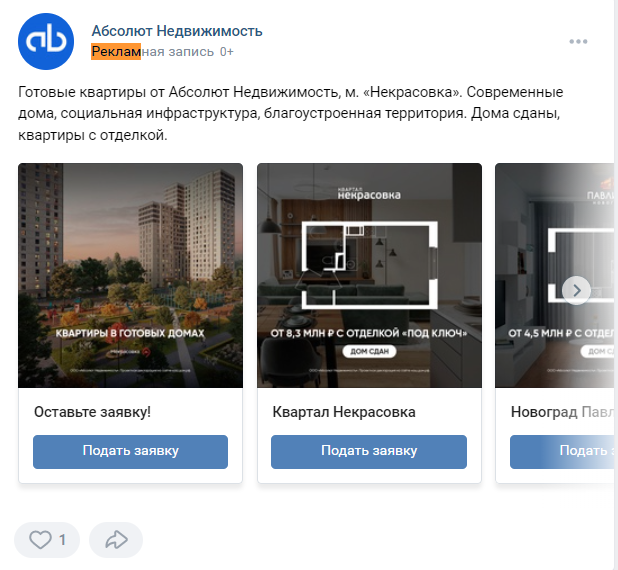This screenshot has height=570, width=618.
Task: Click Подать заявку under Квартал Некрасовка
Action: (369, 452)
